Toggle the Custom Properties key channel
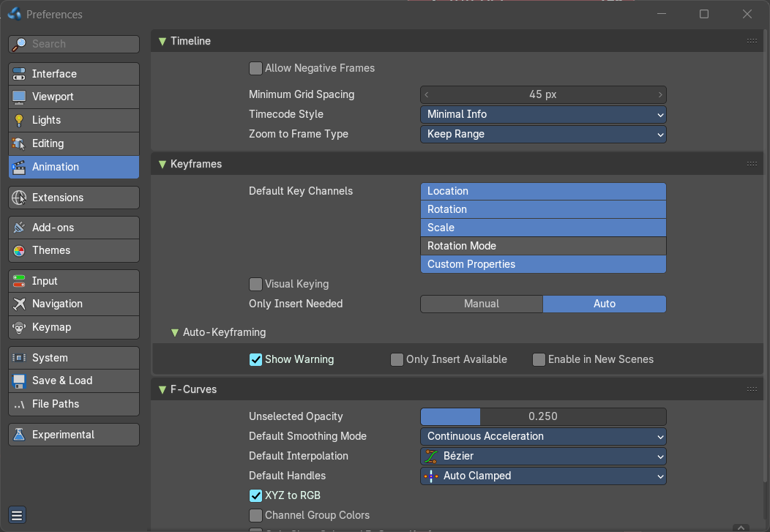The width and height of the screenshot is (770, 532). [543, 264]
